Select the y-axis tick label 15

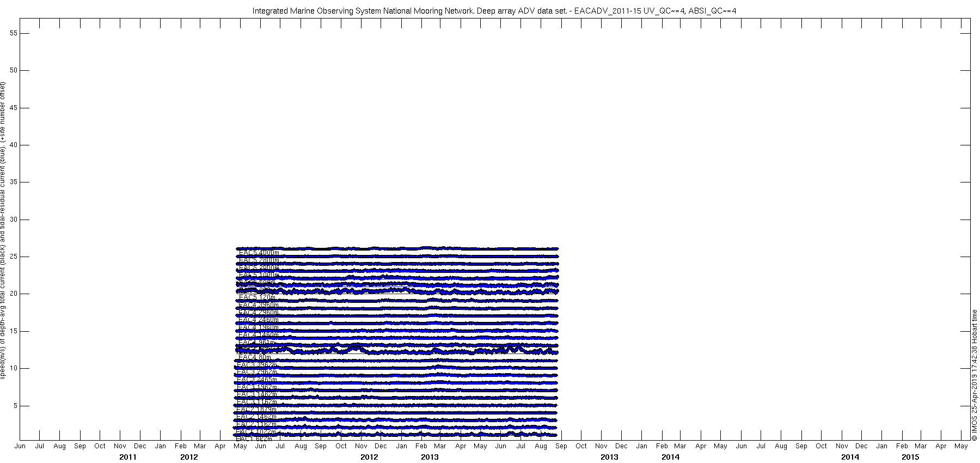pyautogui.click(x=14, y=331)
